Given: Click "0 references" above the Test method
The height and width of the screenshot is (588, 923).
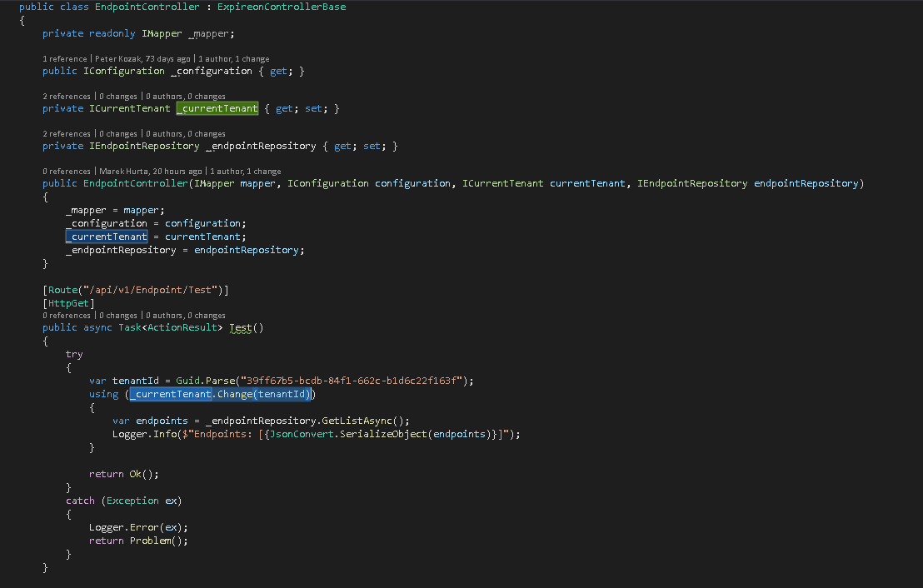Looking at the screenshot, I should click(67, 316).
